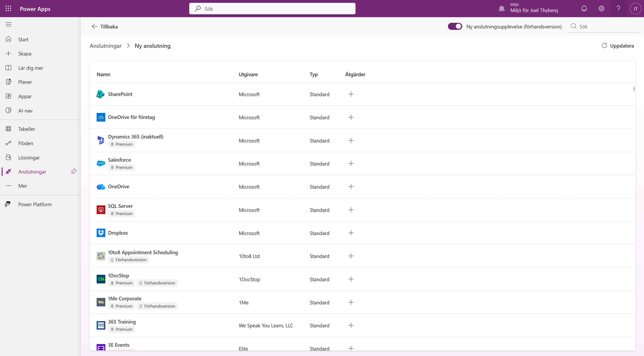
Task: Add Salesforce connection plus icon
Action: point(351,163)
